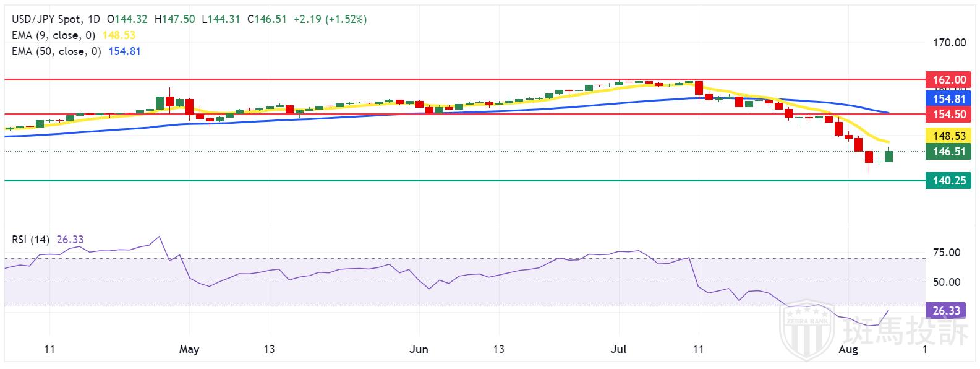Click the latest green candlestick
Viewport: 980px width, 369px height.
(889, 156)
